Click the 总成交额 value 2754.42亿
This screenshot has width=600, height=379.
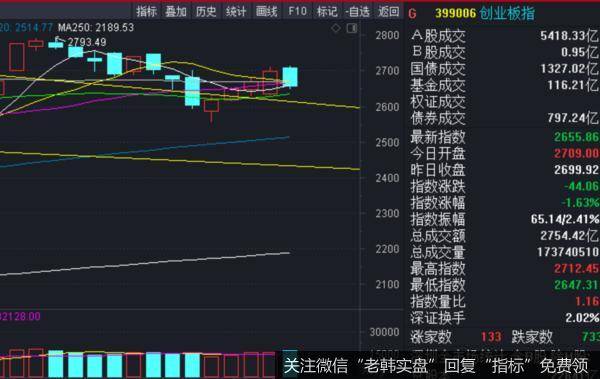click(569, 236)
